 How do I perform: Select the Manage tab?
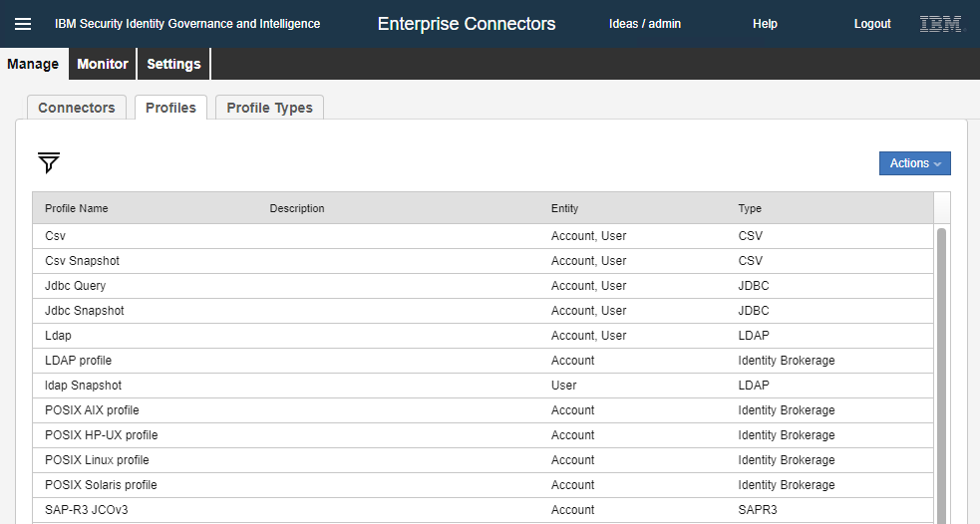tap(33, 64)
